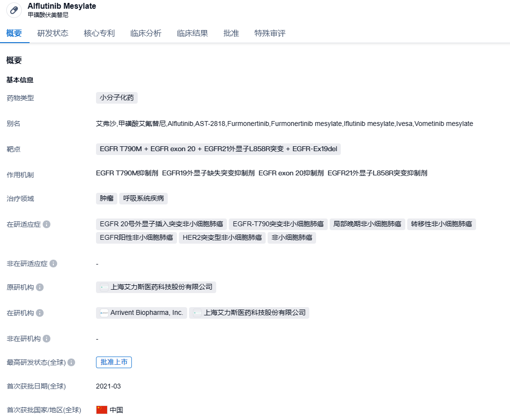Click info icon beside 非在研机构
The height and width of the screenshot is (420, 510).
click(x=47, y=339)
